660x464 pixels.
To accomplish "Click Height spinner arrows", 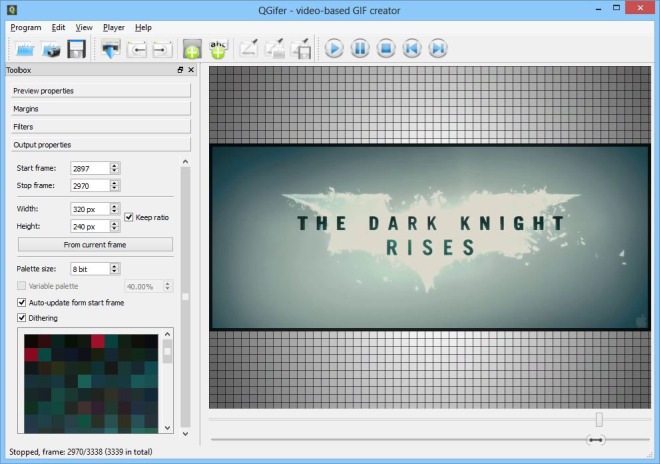I will pos(114,226).
